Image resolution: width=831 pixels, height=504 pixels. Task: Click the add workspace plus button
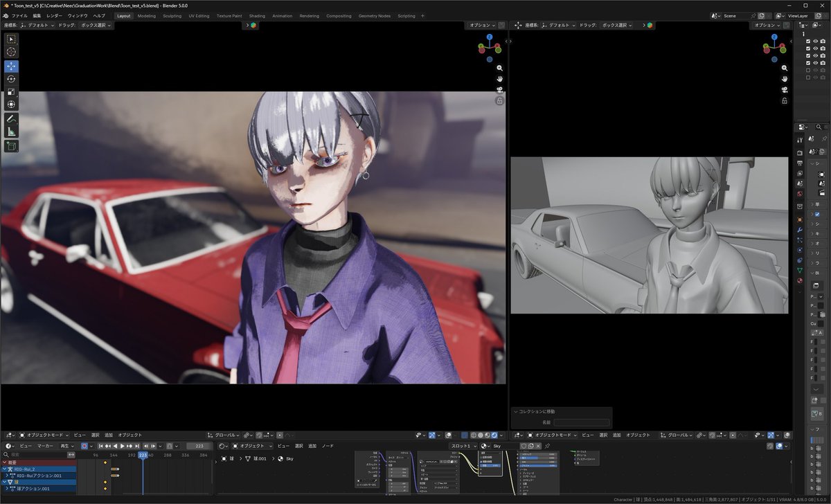422,15
